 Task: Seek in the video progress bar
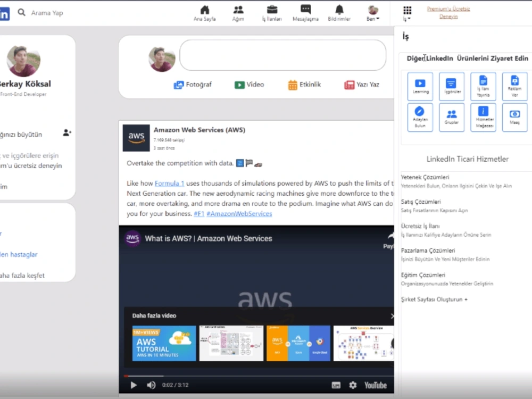click(x=259, y=376)
